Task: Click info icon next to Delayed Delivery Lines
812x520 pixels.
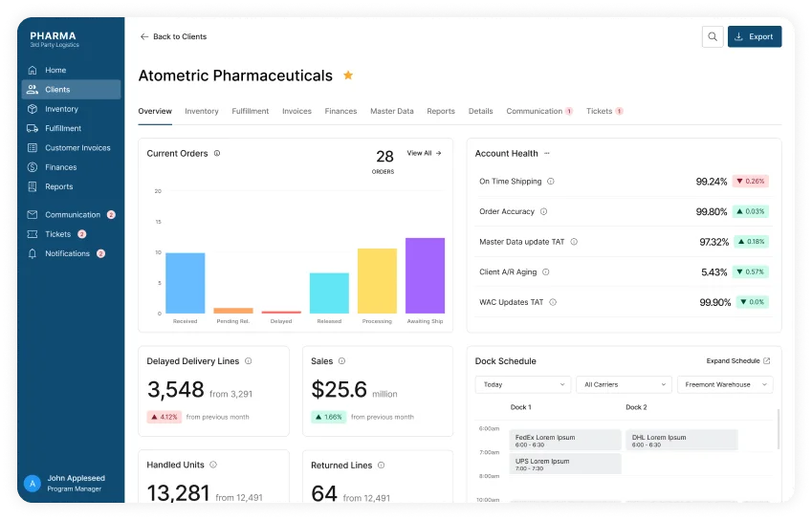Action: pyautogui.click(x=248, y=361)
